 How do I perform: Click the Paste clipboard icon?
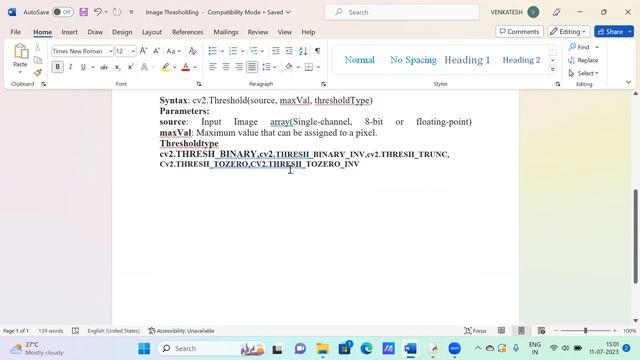[20, 52]
